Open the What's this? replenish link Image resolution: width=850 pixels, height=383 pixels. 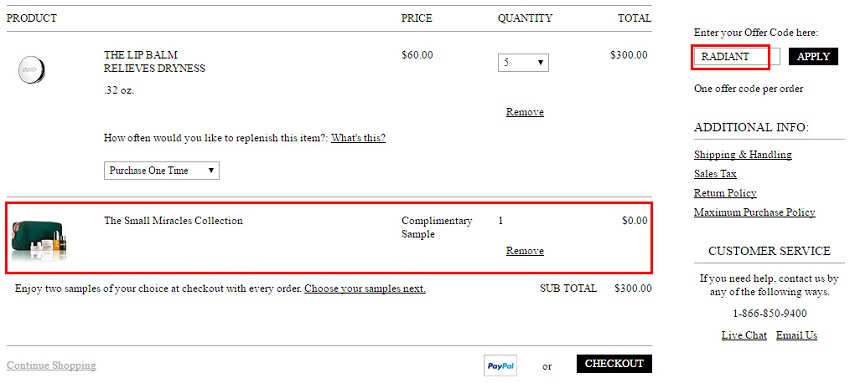[358, 138]
